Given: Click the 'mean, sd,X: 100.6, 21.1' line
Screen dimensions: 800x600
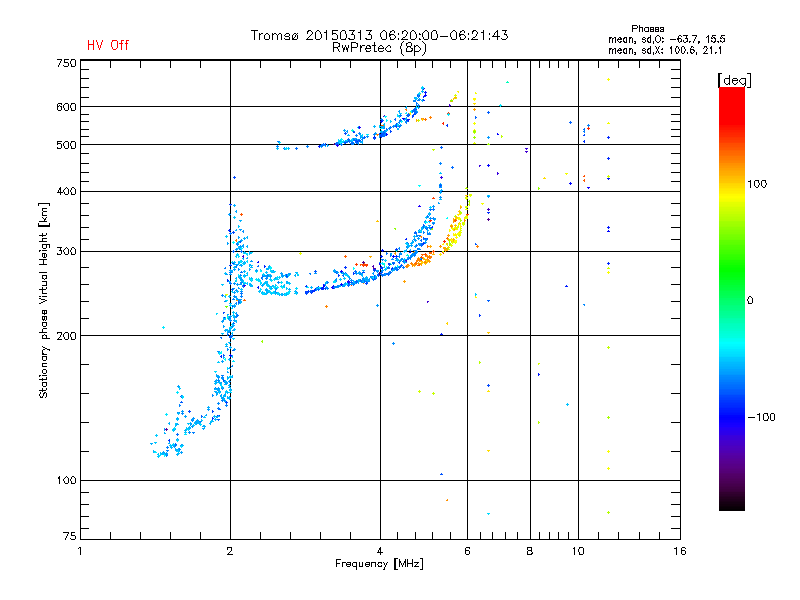Looking at the screenshot, I should 665,51.
